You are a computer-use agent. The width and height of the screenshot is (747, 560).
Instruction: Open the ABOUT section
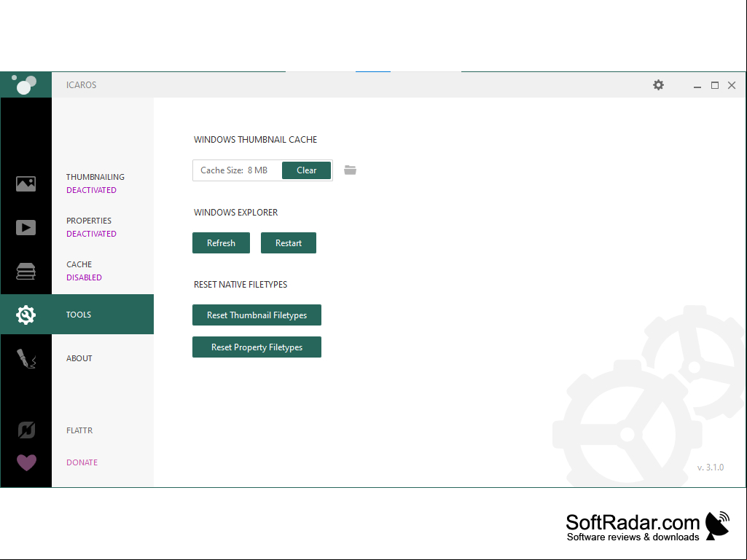(79, 358)
